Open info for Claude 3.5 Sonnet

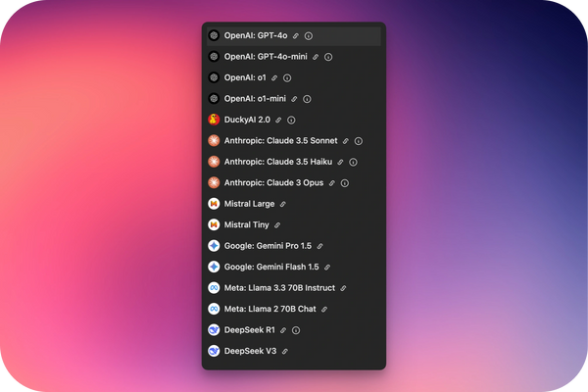tap(359, 141)
